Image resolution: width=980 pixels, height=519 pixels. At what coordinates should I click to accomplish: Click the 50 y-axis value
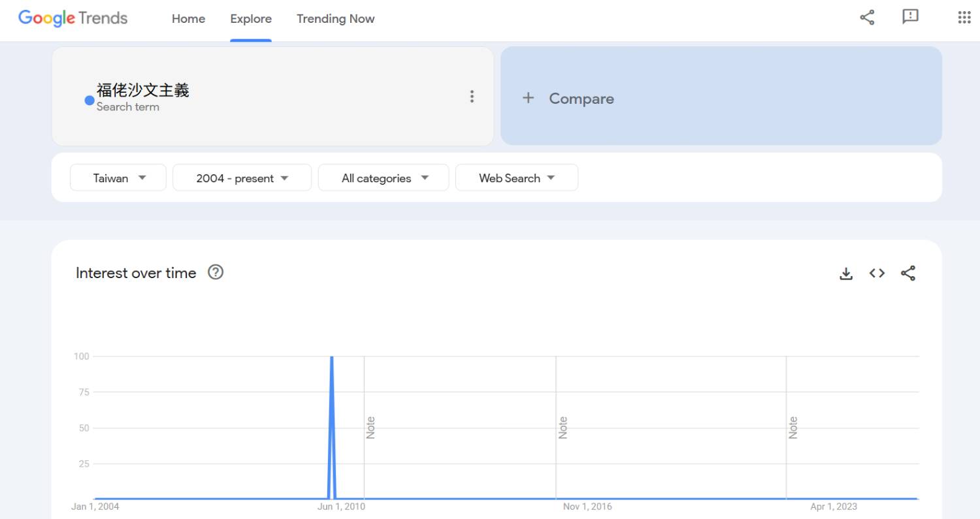84,428
